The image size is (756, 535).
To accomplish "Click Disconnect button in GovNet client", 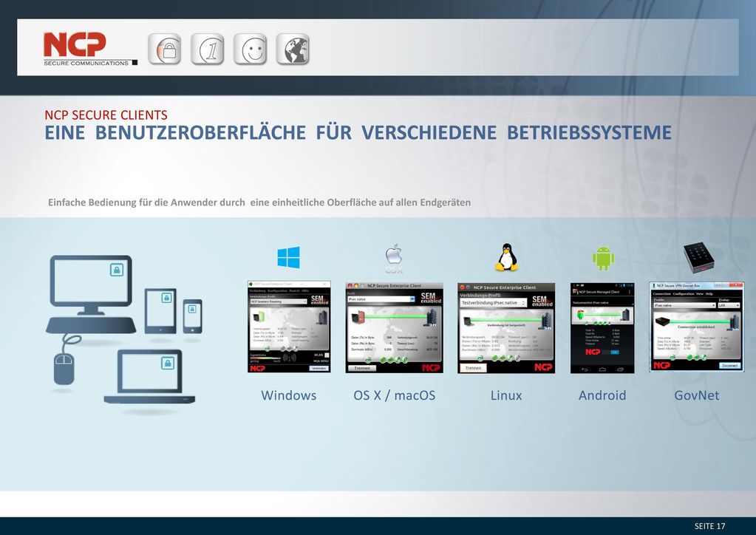I will pyautogui.click(x=729, y=365).
